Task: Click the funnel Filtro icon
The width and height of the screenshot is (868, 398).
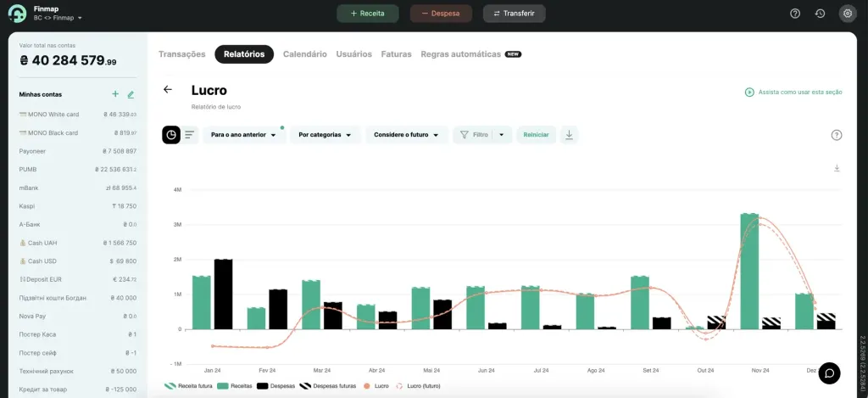Action: pos(465,135)
